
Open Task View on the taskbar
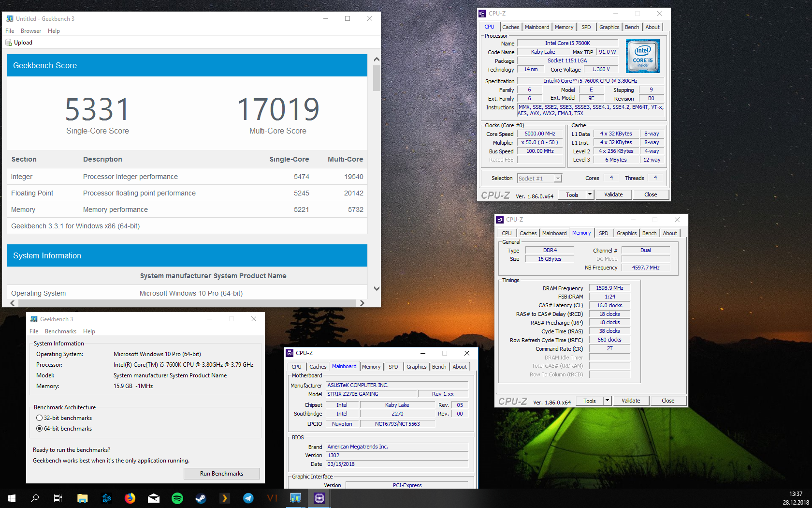(58, 498)
